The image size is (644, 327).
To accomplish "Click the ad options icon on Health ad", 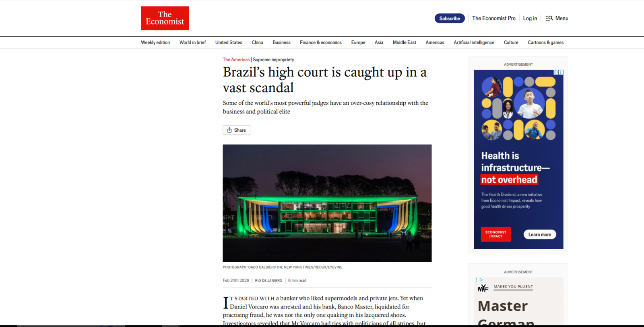I will 561,72.
